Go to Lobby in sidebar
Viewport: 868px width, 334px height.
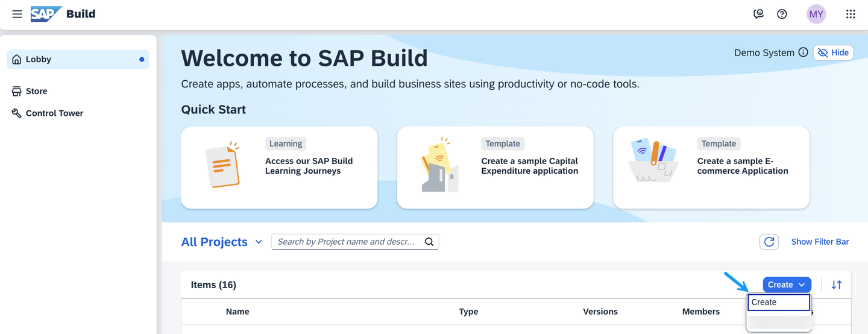click(x=78, y=60)
